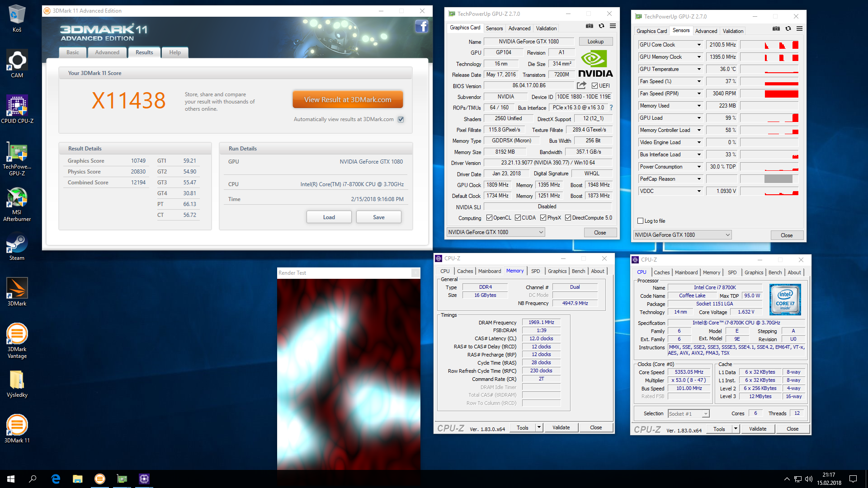Screen dimensions: 868x488
Task: Click the PerfCap Reason gray indicator bar
Action: coord(778,179)
